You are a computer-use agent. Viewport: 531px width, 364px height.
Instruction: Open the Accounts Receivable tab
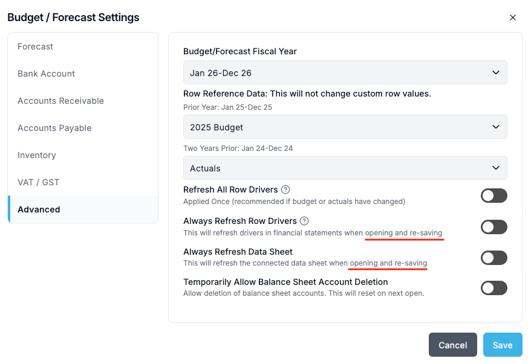(x=83, y=101)
